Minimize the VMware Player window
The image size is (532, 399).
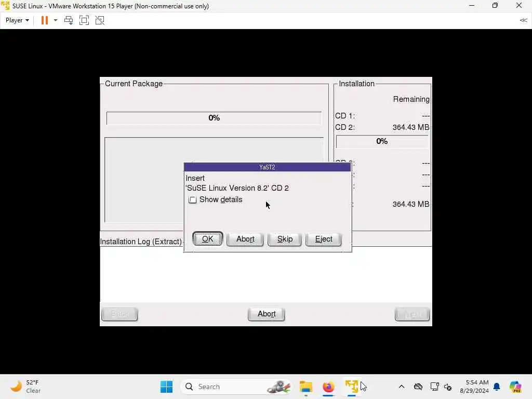point(472,6)
